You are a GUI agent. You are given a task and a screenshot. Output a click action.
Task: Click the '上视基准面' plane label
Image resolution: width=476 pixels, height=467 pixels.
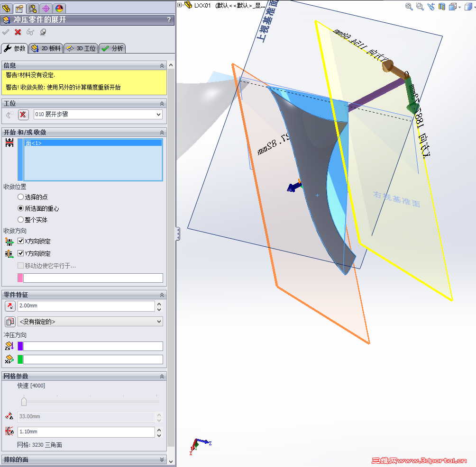click(267, 21)
